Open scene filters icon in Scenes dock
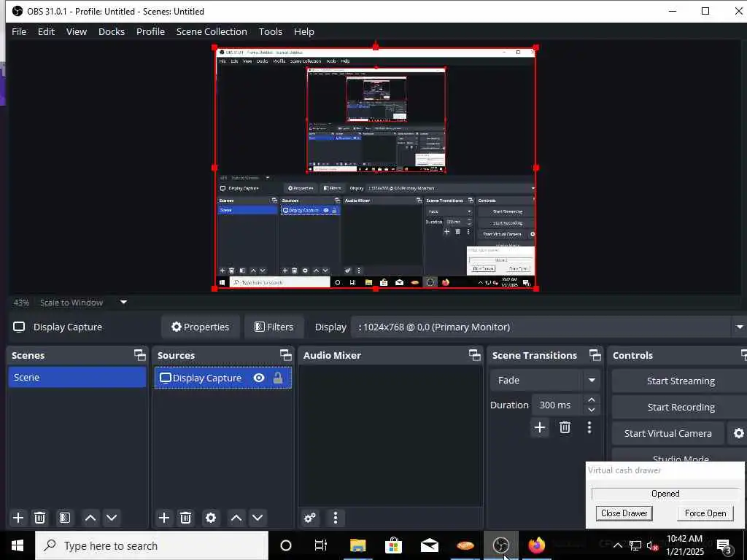Viewport: 747px width, 560px height. click(65, 518)
